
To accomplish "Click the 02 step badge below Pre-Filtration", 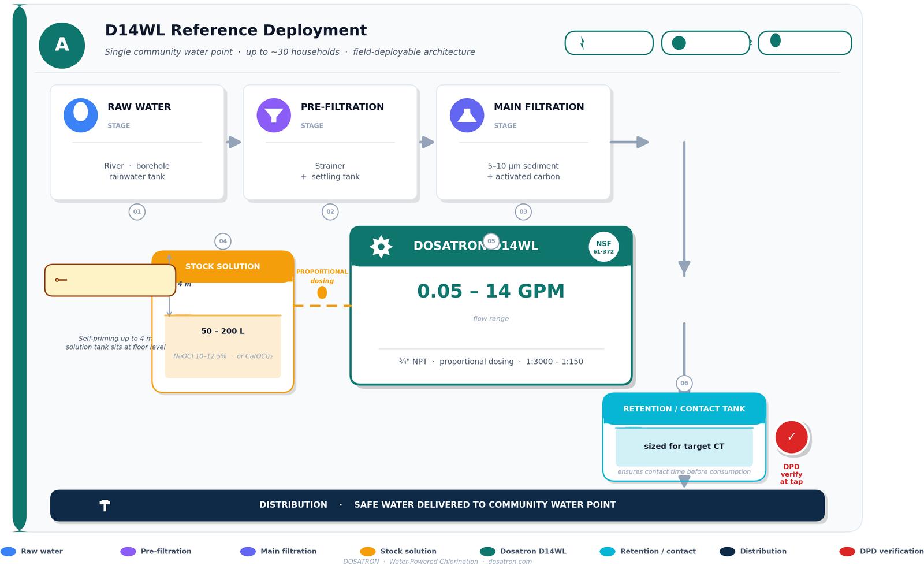I will click(330, 212).
